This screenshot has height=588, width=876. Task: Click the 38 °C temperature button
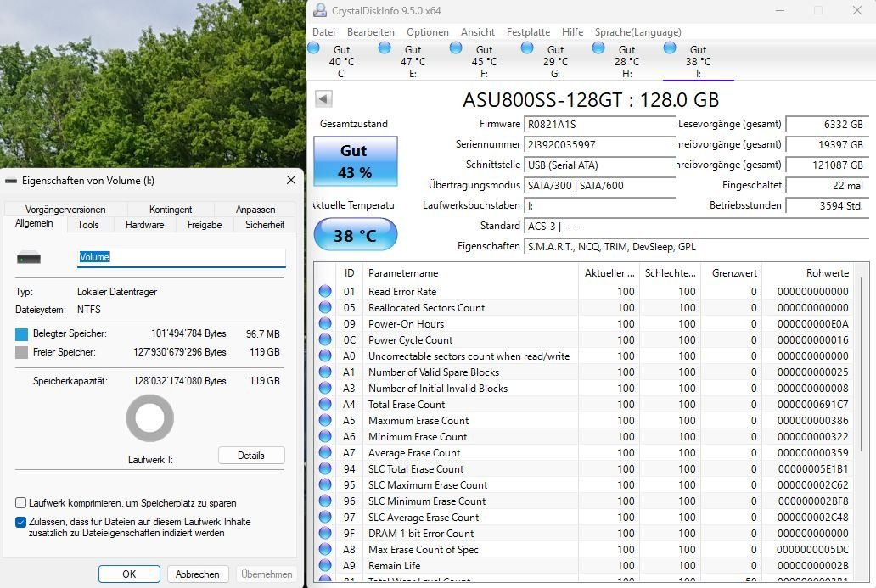[356, 235]
